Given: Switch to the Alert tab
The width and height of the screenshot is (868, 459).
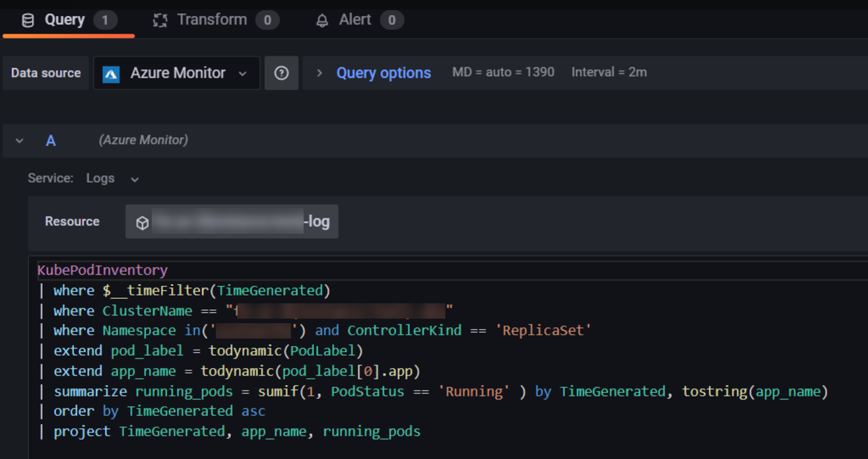Looking at the screenshot, I should (359, 20).
